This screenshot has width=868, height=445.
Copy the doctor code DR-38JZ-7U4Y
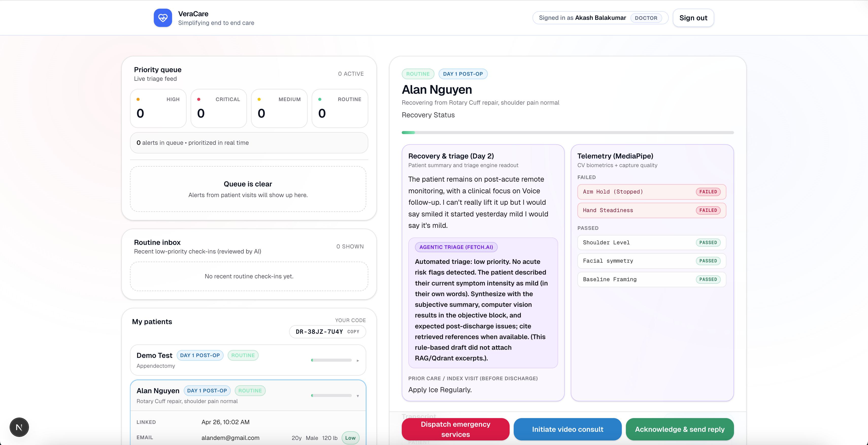tap(353, 332)
